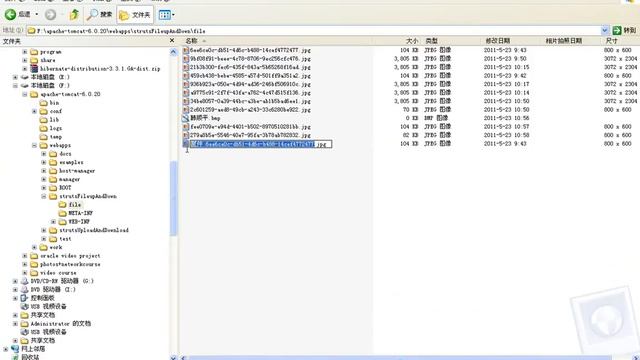Expand the WEB-INF folder node
This screenshot has width=640, height=360.
(53, 222)
